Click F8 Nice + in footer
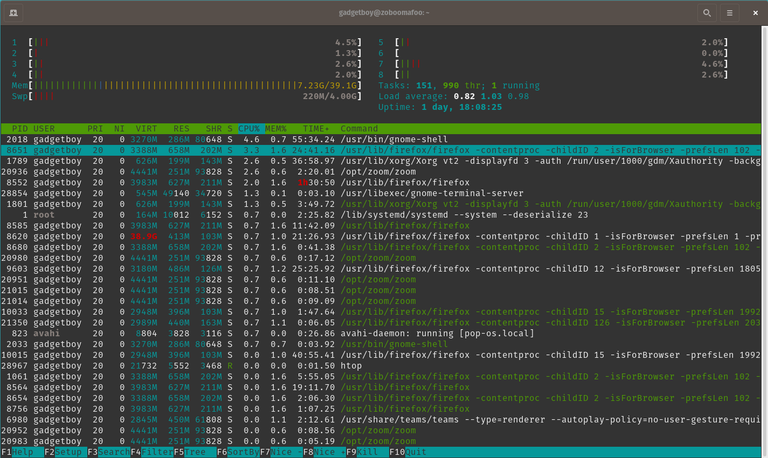The width and height of the screenshot is (768, 458). pos(324,452)
